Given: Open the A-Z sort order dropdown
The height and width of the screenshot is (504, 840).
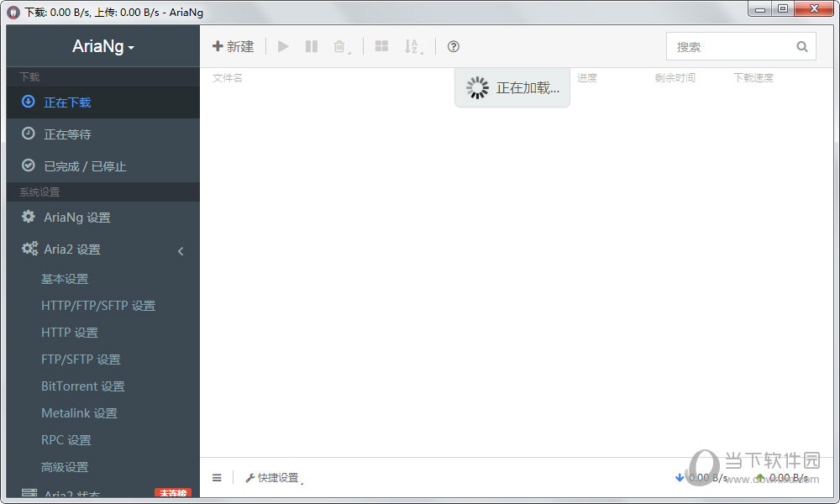Looking at the screenshot, I should (413, 47).
